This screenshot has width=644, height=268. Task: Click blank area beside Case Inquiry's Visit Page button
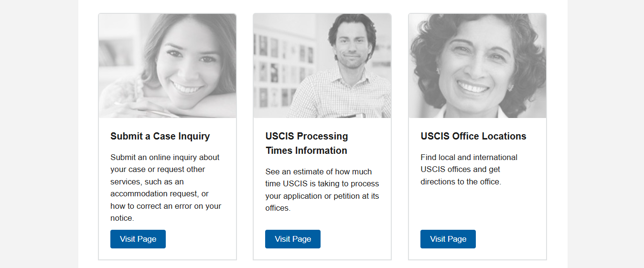[x=201, y=239]
